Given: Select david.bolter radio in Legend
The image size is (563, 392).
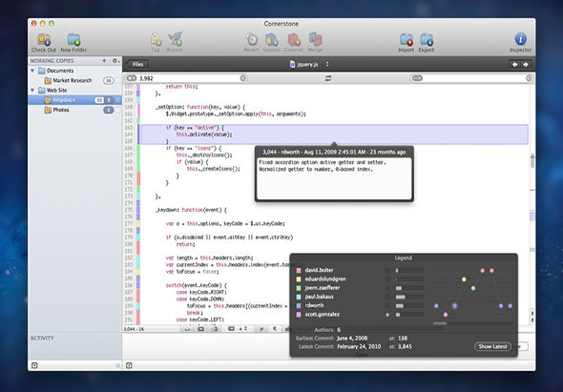Looking at the screenshot, I should coord(387,270).
